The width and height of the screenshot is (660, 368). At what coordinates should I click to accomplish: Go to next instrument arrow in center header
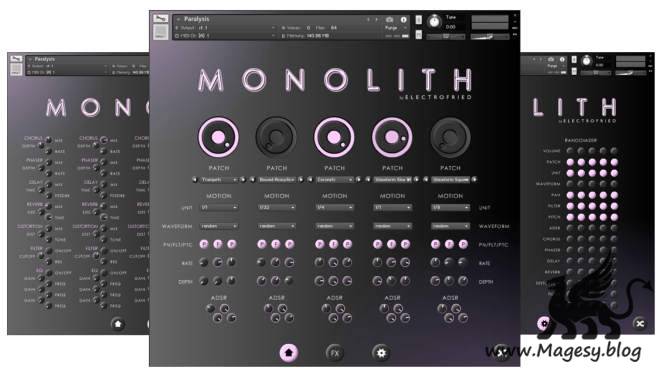[x=376, y=19]
